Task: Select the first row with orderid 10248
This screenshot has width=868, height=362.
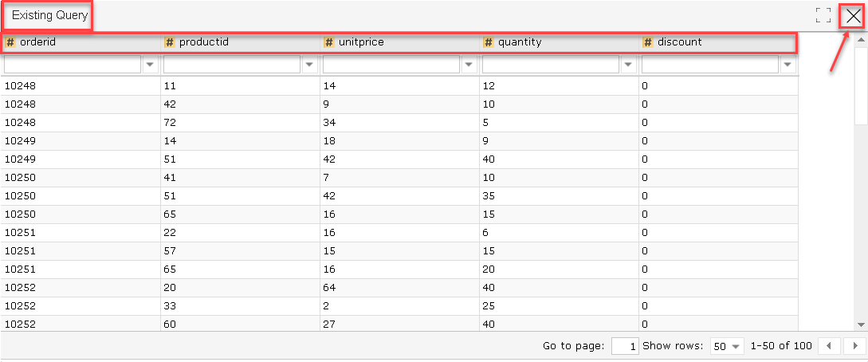Action: tap(399, 86)
